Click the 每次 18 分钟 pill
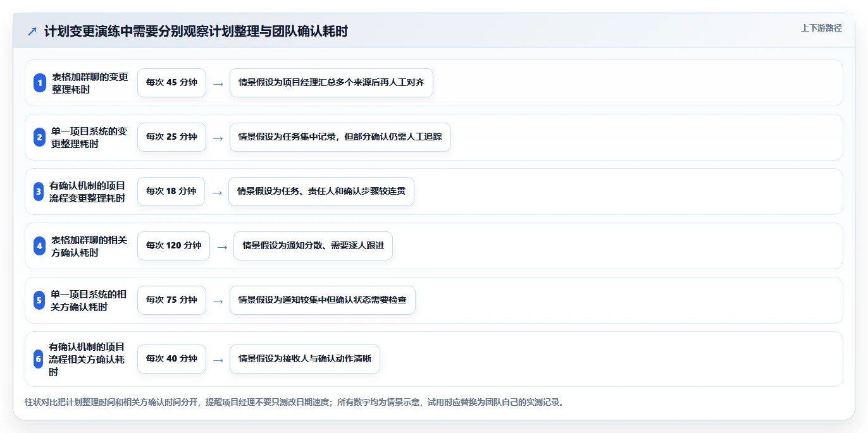 tap(171, 192)
